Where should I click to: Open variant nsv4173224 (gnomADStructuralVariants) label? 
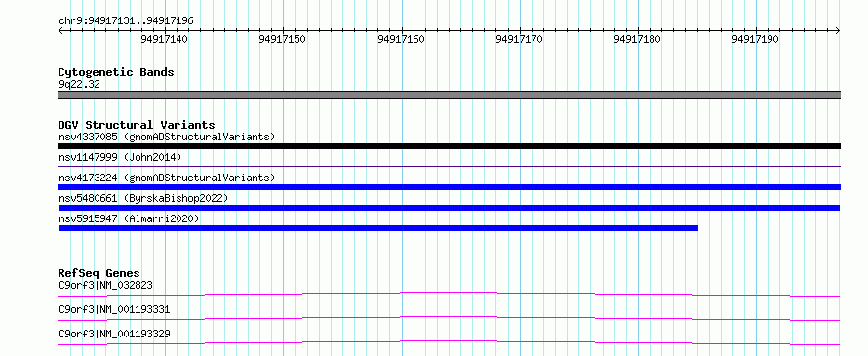pyautogui.click(x=167, y=178)
